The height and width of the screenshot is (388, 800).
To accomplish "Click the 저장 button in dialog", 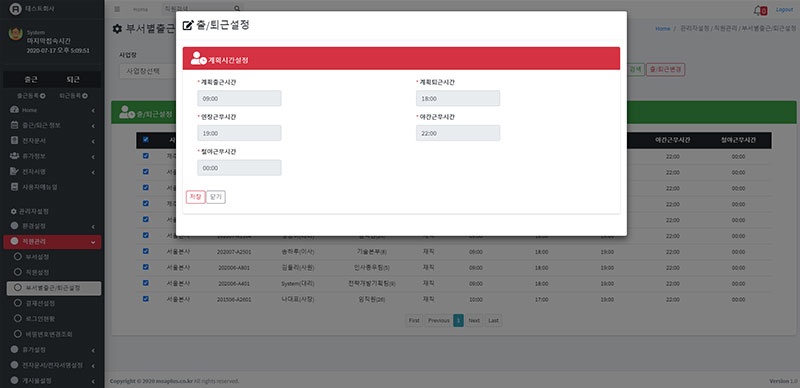I will [195, 197].
